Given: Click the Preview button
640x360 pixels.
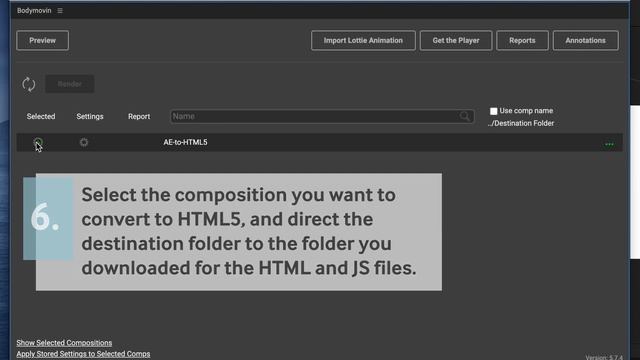Looking at the screenshot, I should pos(42,40).
